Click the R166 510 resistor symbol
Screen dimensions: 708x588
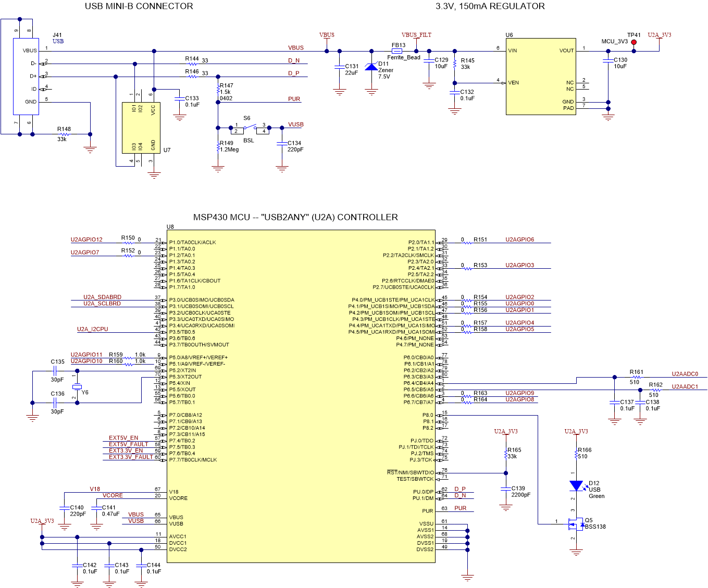pyautogui.click(x=576, y=454)
